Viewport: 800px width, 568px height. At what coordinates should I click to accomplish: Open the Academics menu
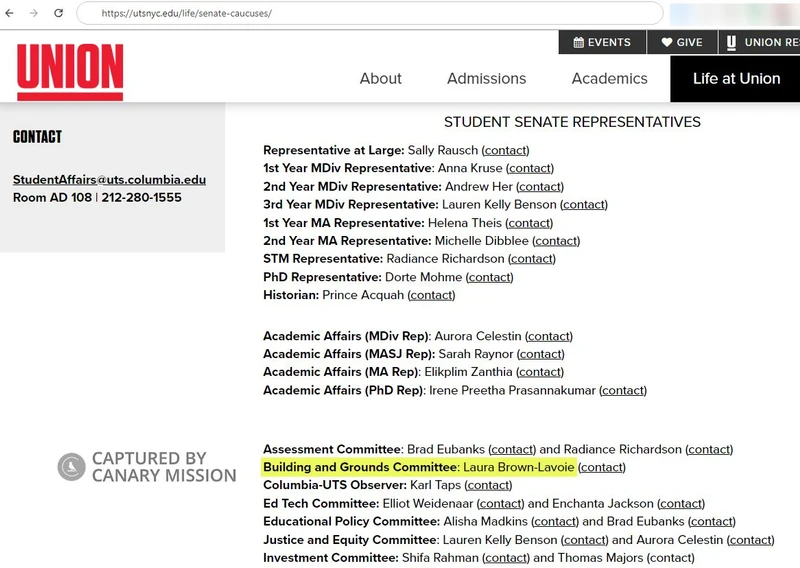tap(609, 78)
